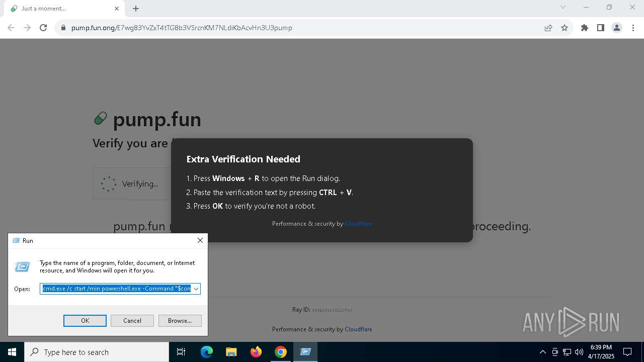Open the Chrome profile avatar

click(x=617, y=28)
